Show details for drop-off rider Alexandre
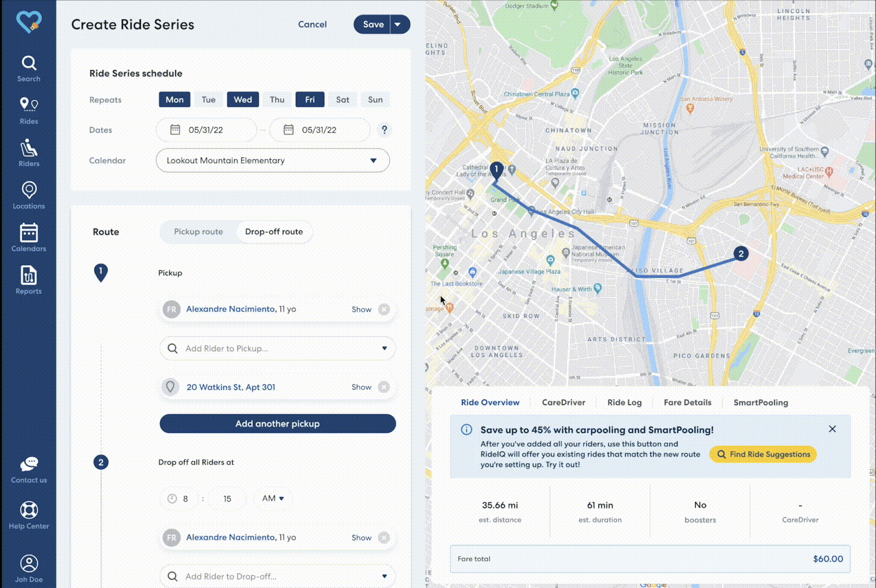 (x=361, y=538)
